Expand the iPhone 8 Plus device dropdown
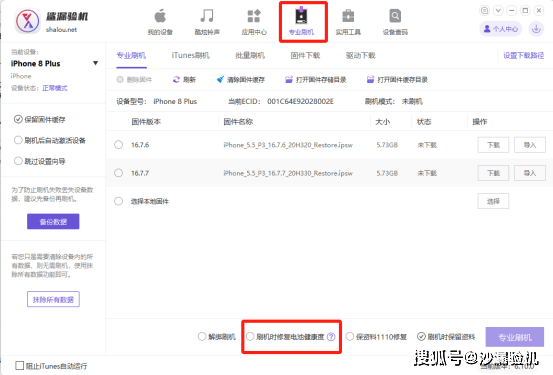The height and width of the screenshot is (375, 553). [95, 63]
